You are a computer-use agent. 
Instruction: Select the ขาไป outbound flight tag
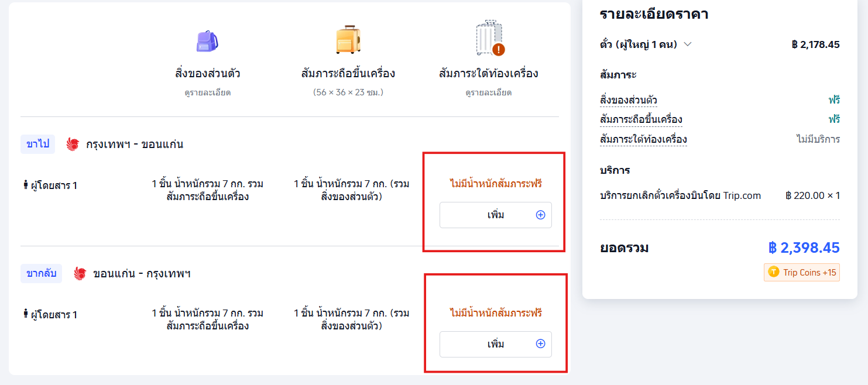pyautogui.click(x=38, y=144)
